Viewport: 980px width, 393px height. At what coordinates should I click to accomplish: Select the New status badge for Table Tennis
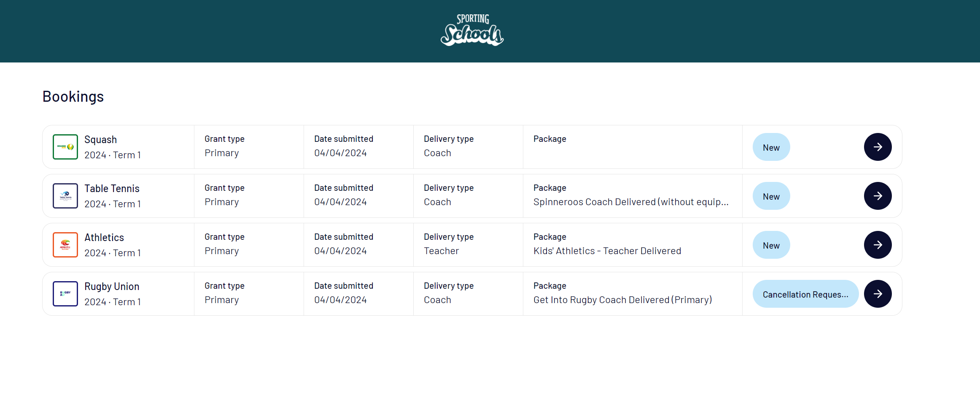pos(771,196)
